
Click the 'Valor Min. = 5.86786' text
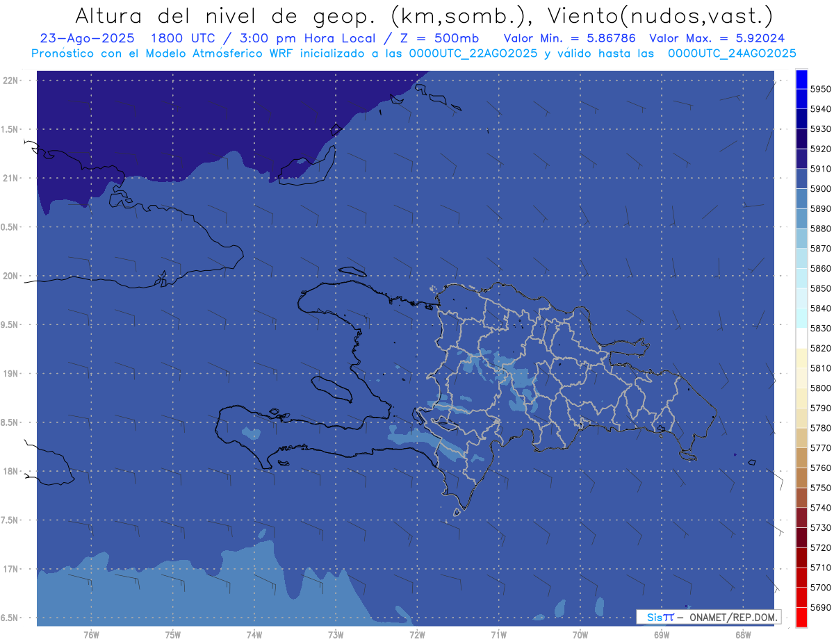[569, 38]
